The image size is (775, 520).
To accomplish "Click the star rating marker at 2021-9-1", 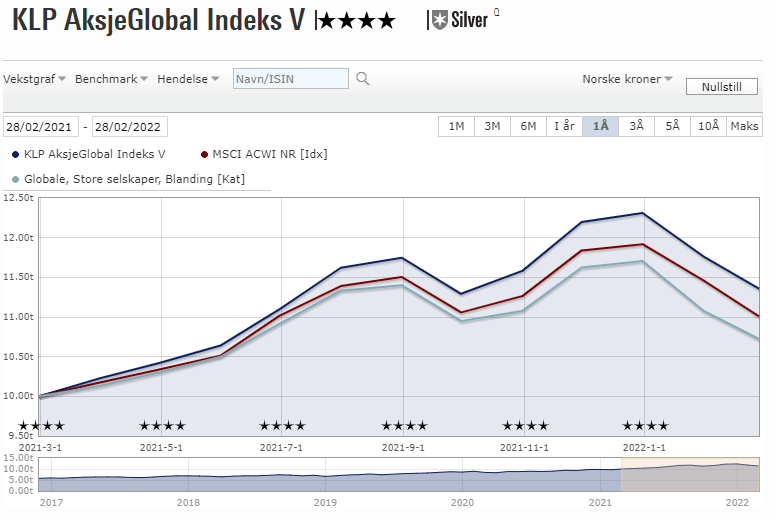I will point(404,426).
